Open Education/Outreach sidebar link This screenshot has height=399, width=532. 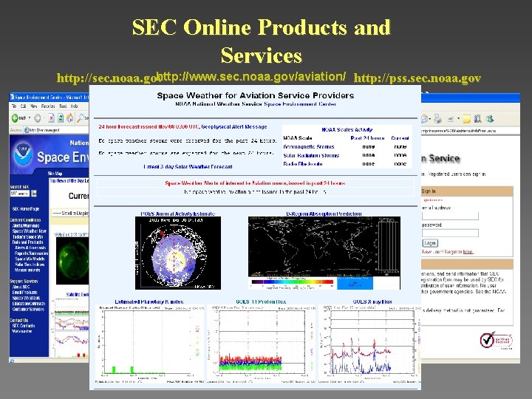(x=29, y=304)
